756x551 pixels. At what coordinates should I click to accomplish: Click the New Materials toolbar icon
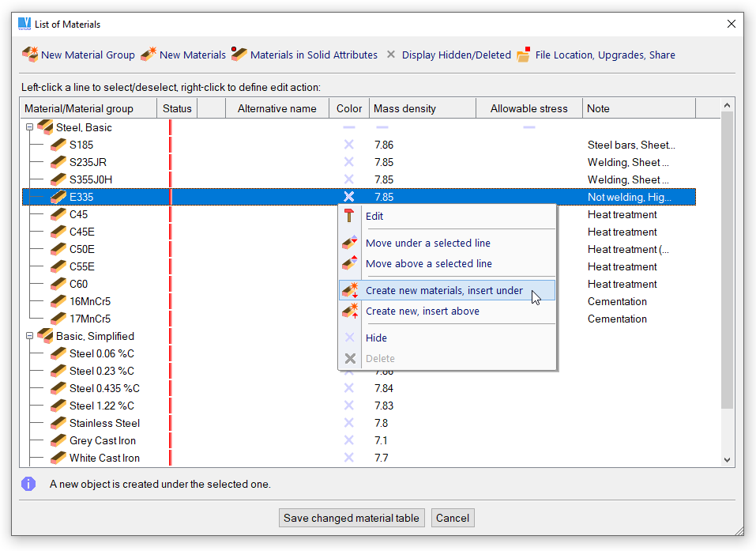pyautogui.click(x=149, y=55)
